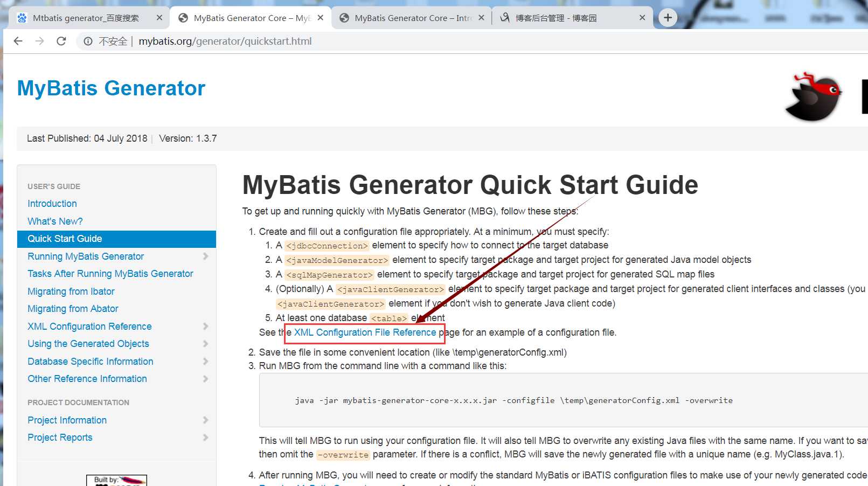This screenshot has height=486, width=868.
Task: Click the -overwrite inline code text
Action: (x=343, y=455)
